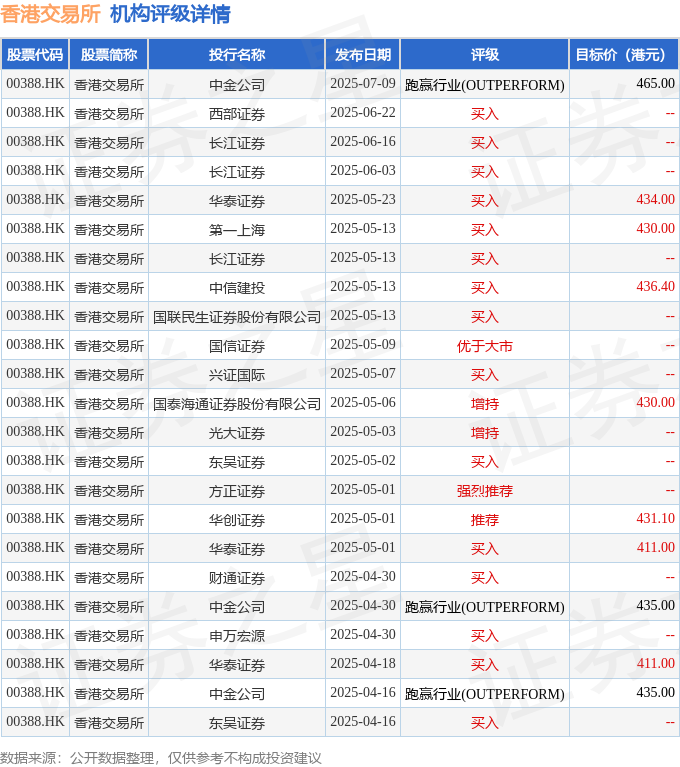Select the 国泰海通证券股份有限公司 cell
Image resolution: width=680 pixels, height=767 pixels.
[237, 404]
